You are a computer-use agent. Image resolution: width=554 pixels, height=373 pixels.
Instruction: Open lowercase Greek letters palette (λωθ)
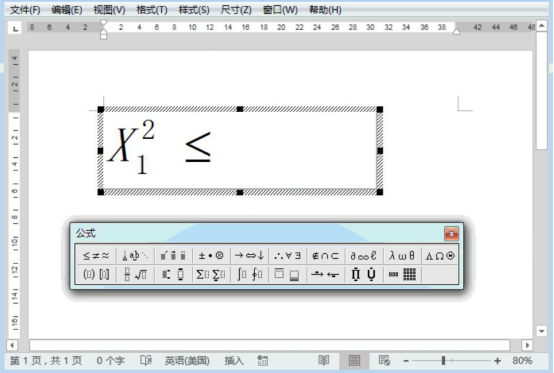coord(402,255)
